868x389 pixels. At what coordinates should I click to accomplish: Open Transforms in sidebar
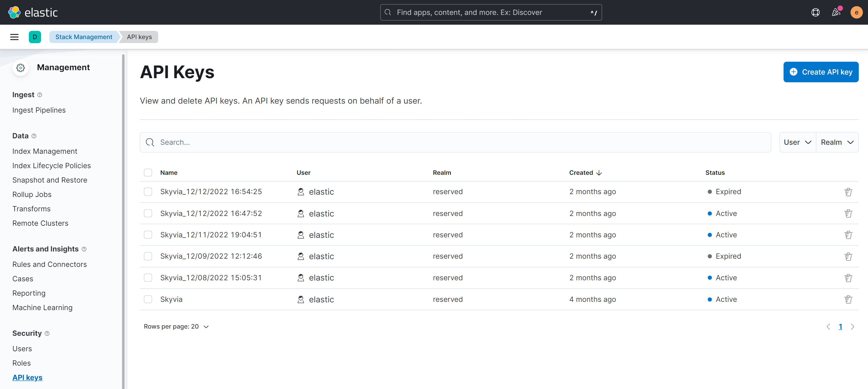(x=31, y=209)
